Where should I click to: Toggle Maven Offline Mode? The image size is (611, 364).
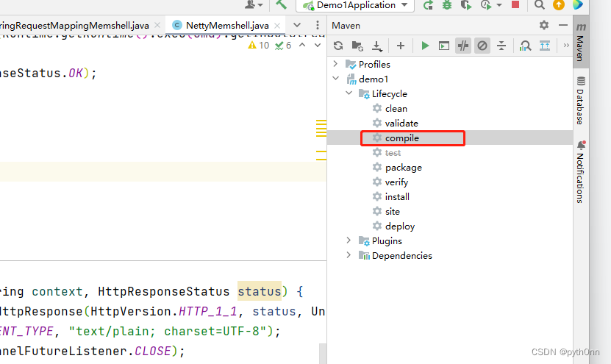pos(463,46)
